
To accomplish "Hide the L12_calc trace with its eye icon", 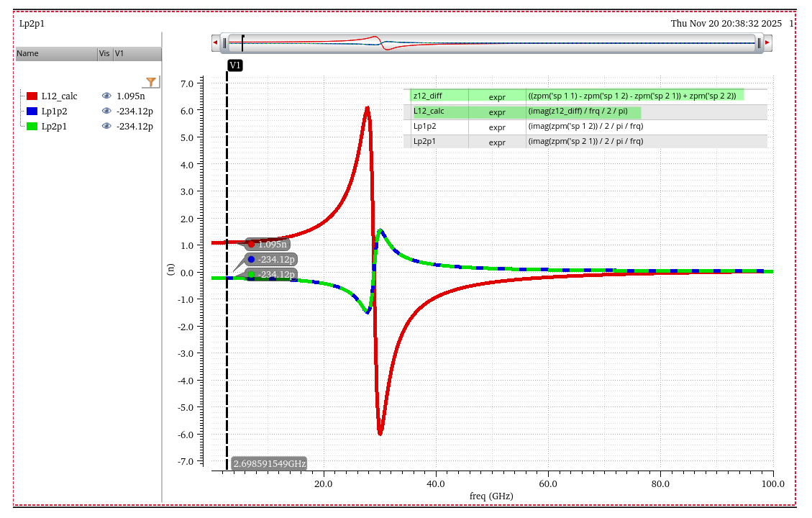I will point(106,96).
